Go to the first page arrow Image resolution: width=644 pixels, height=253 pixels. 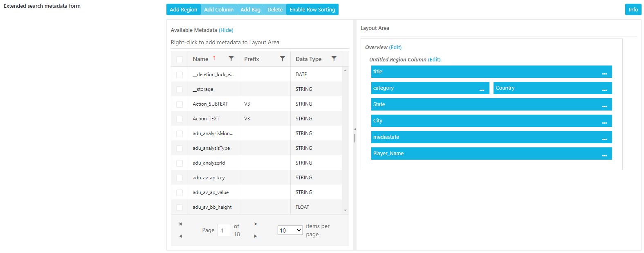click(x=180, y=224)
